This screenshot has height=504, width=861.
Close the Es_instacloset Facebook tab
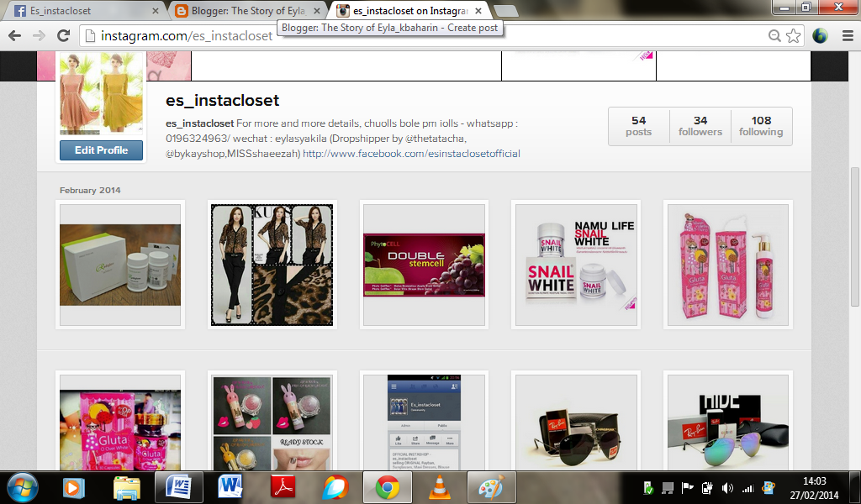(x=156, y=10)
